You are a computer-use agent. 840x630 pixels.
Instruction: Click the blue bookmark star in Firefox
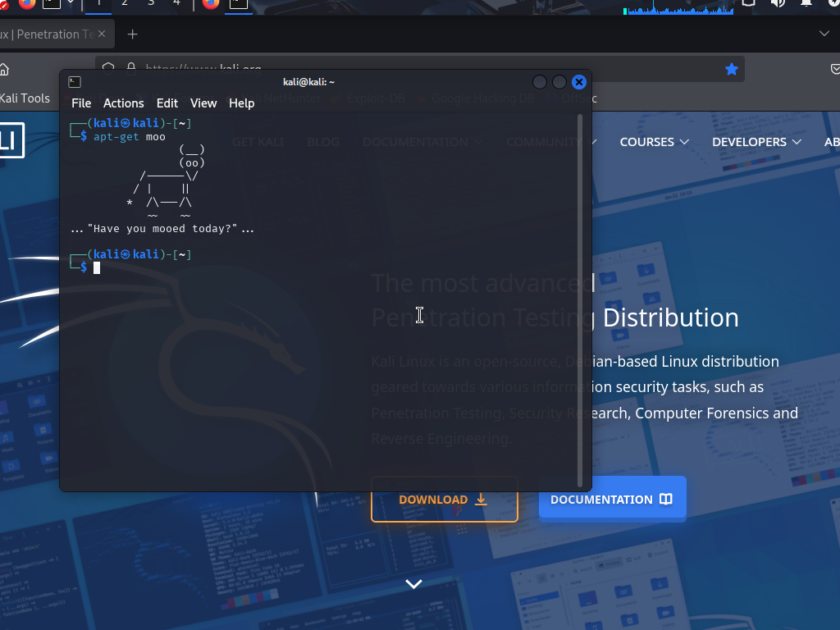(731, 69)
